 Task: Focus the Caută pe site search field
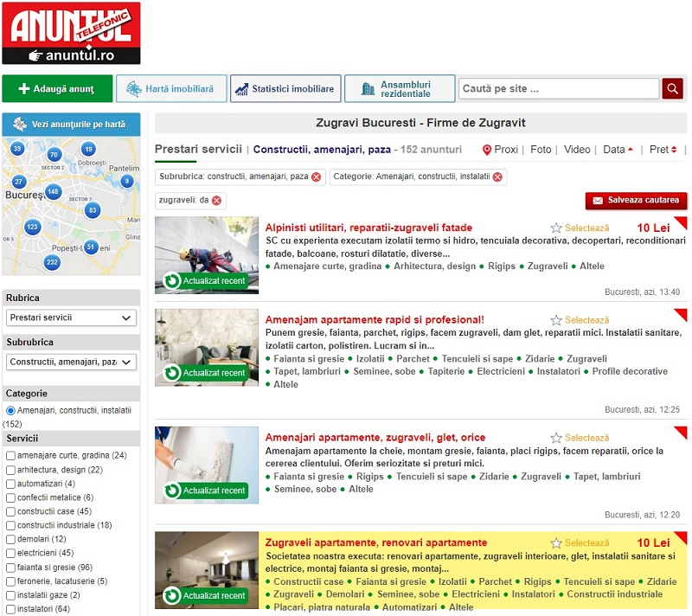click(x=559, y=89)
